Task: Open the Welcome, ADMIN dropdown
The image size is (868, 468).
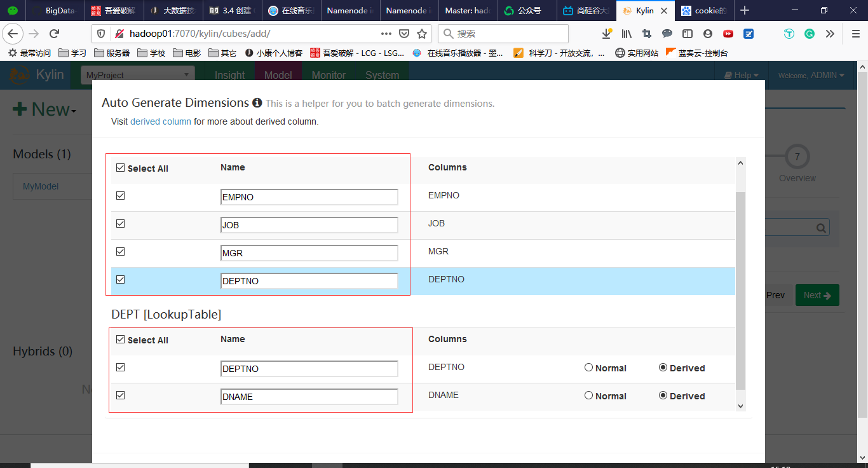Action: (x=811, y=75)
